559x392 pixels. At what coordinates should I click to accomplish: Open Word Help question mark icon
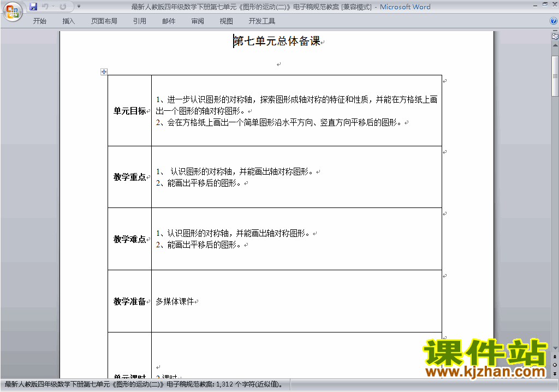pos(554,21)
